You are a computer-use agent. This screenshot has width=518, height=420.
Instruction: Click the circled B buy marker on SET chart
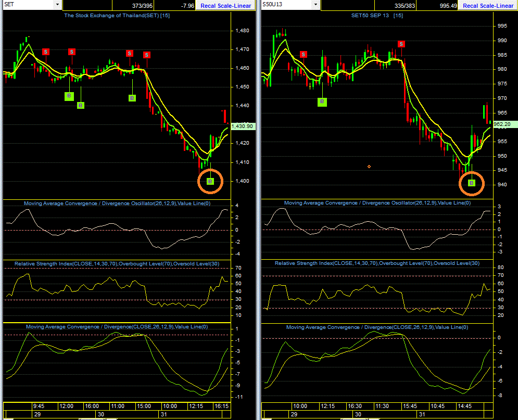[210, 181]
